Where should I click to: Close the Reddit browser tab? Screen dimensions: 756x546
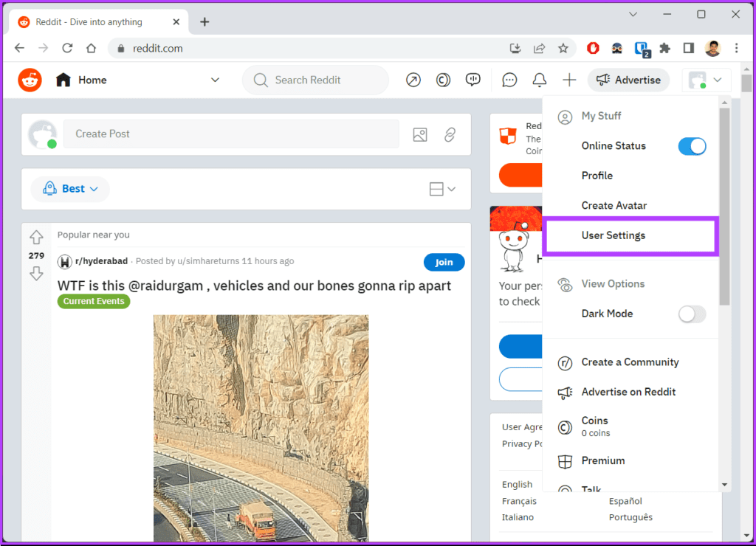176,22
